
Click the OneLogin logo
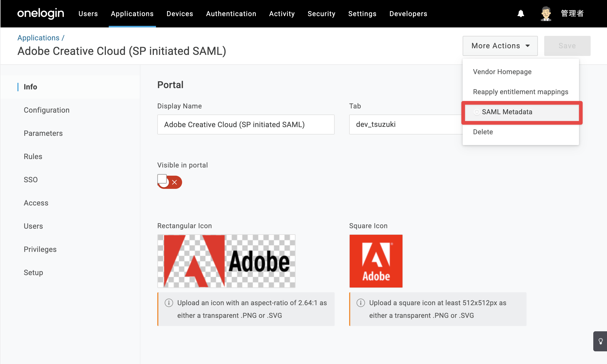(41, 13)
